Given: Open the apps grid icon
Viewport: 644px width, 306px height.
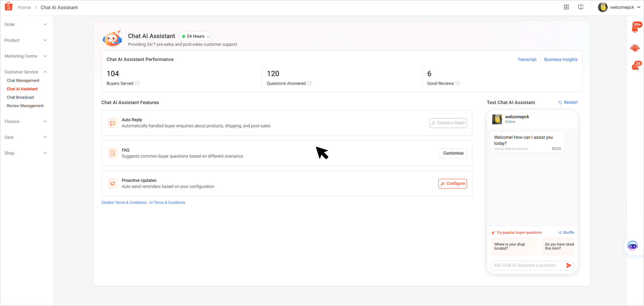Looking at the screenshot, I should pos(566,7).
